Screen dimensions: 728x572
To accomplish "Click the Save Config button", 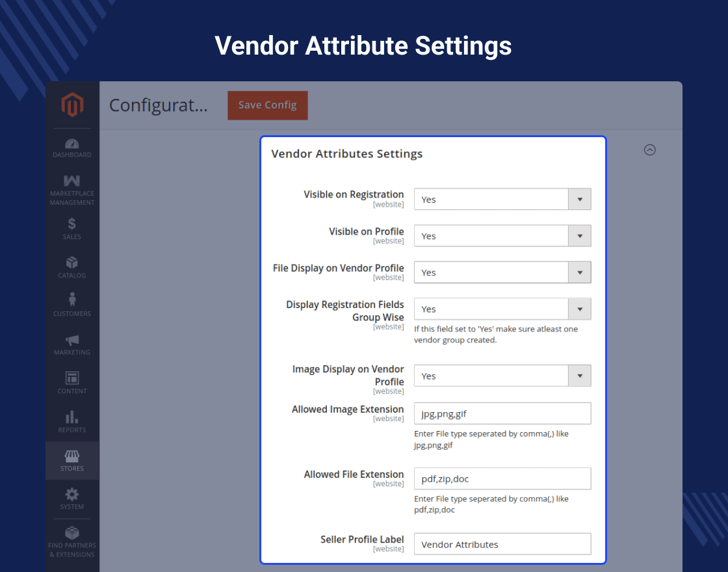I will click(267, 105).
